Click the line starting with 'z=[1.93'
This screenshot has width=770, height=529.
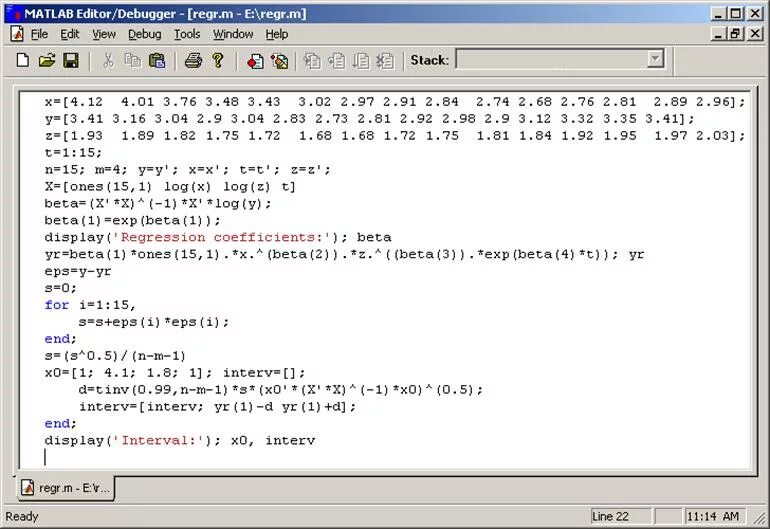[x=395, y=136]
